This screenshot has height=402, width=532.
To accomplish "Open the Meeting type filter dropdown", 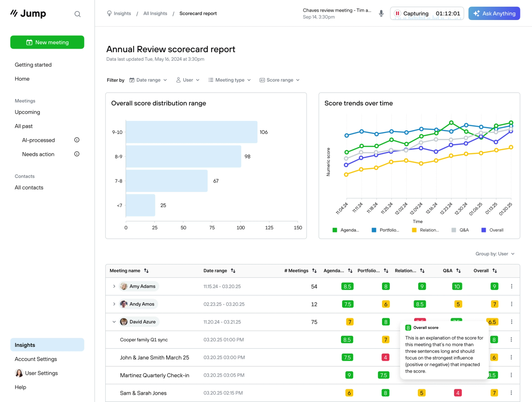I will tap(229, 80).
